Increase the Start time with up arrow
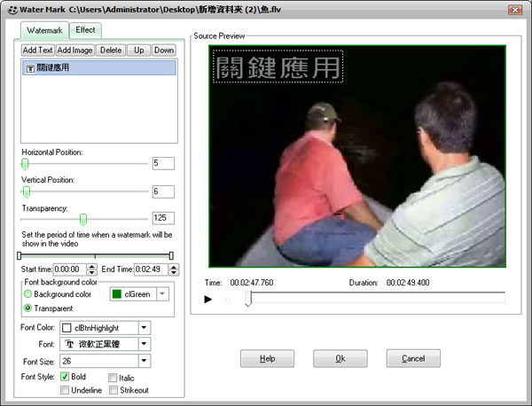This screenshot has width=532, height=406. coord(91,267)
